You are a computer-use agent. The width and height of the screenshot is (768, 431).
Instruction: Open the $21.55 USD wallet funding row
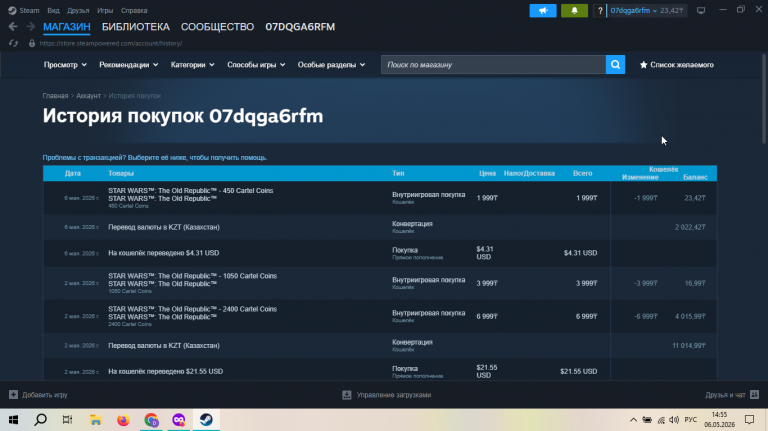click(380, 371)
